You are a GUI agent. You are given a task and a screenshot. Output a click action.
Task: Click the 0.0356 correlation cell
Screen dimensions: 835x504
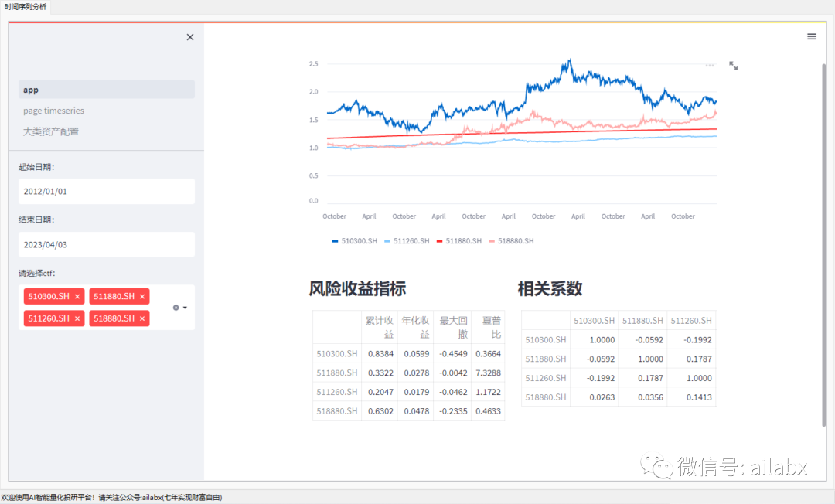pyautogui.click(x=642, y=397)
